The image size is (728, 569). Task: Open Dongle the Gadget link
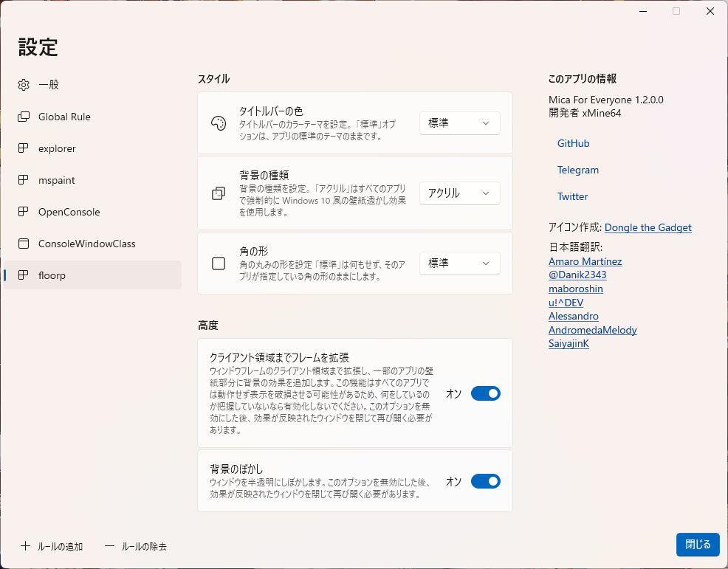click(x=648, y=227)
